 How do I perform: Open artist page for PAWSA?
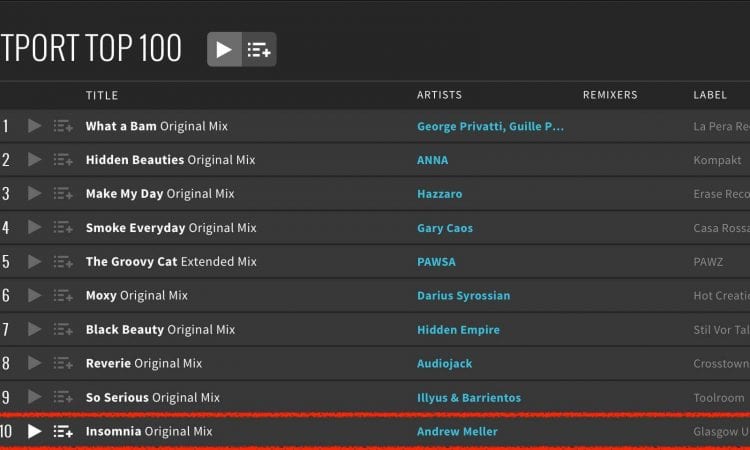[436, 262]
